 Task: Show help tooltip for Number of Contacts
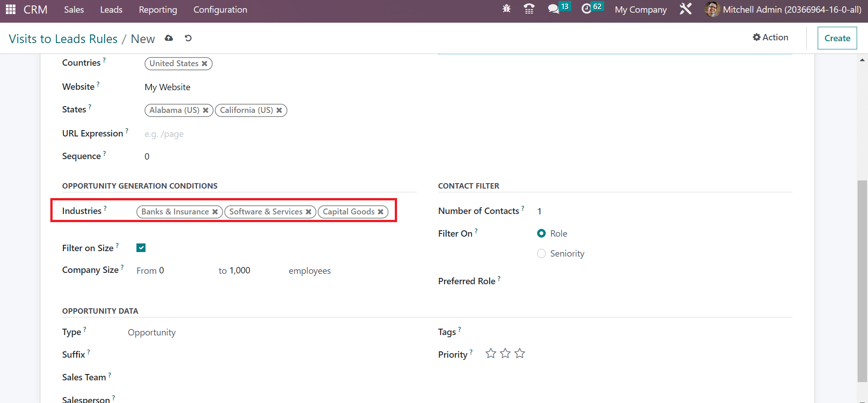pos(523,208)
